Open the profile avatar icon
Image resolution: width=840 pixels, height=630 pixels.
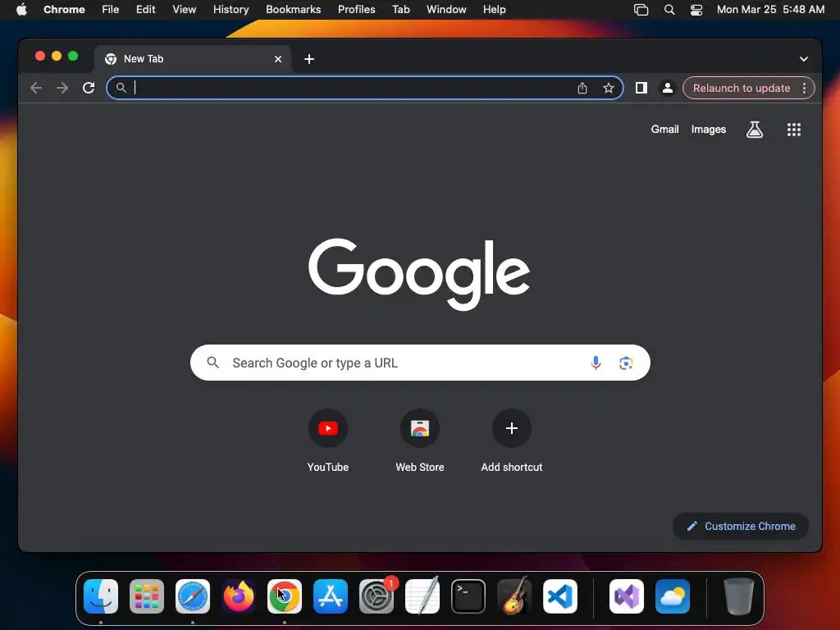pos(668,88)
